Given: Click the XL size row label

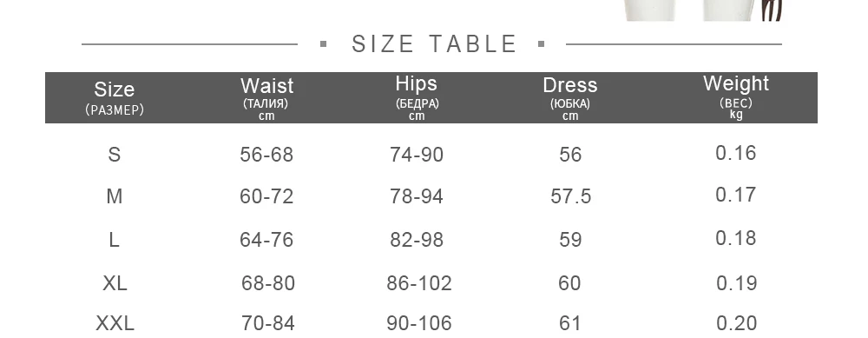Looking at the screenshot, I should click(115, 282).
